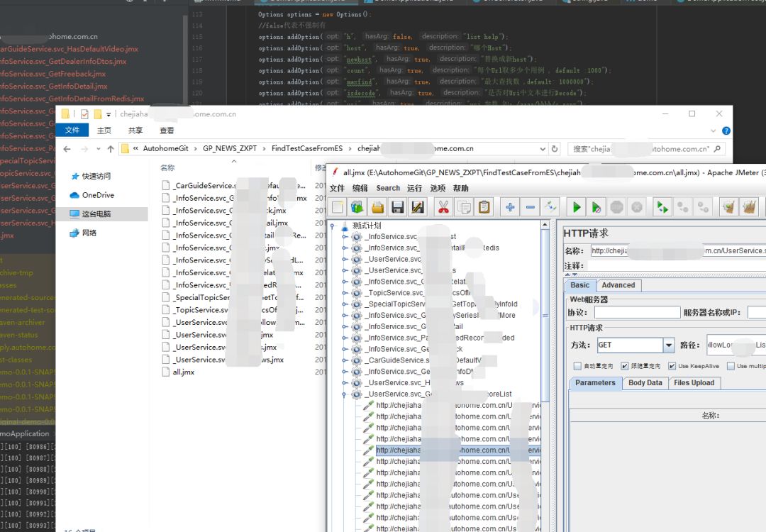This screenshot has height=532, width=766.
Task: Click the Paste clipboard icon in JMeter toolbar
Action: coord(484,207)
